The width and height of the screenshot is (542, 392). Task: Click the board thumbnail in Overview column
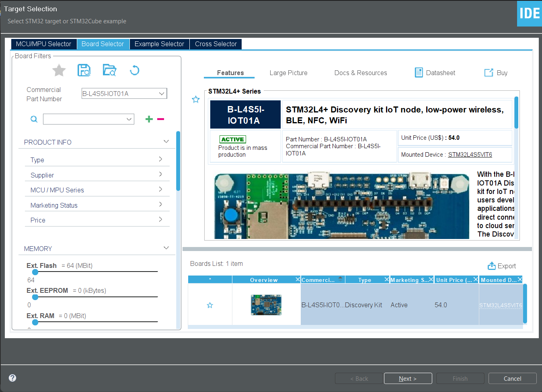click(266, 305)
